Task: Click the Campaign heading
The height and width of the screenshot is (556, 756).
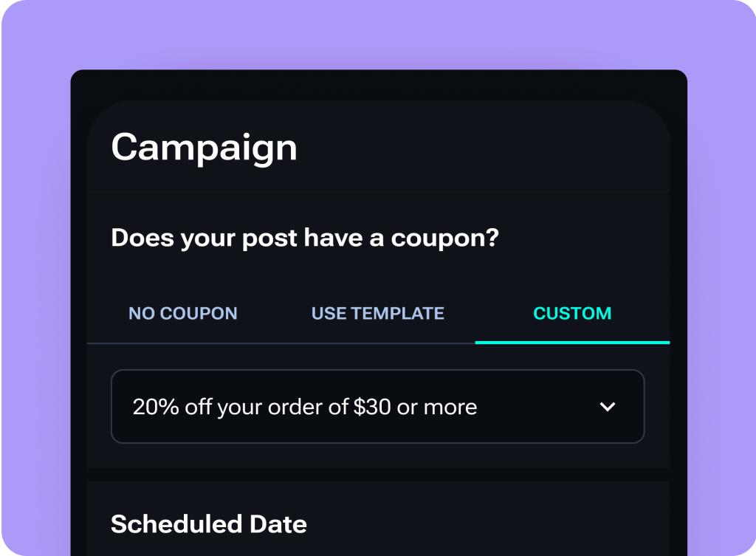Action: (x=204, y=147)
